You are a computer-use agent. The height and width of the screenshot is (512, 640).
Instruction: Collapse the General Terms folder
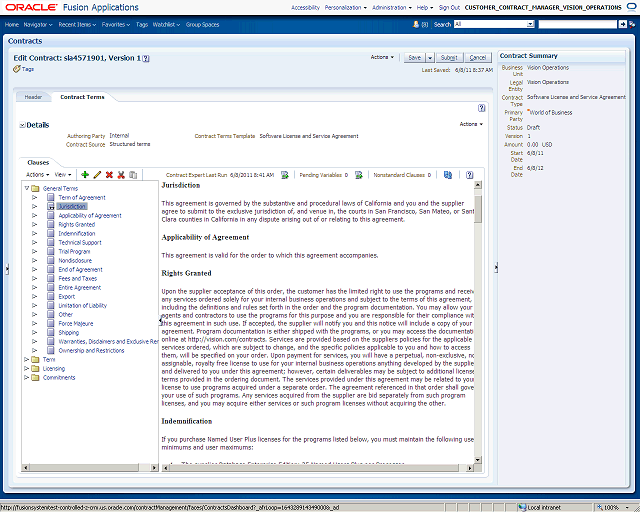(x=27, y=188)
